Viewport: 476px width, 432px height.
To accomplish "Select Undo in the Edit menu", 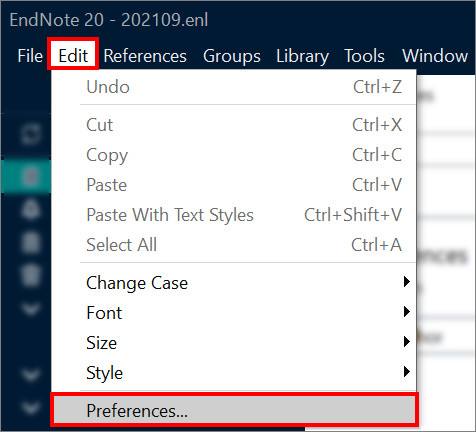I will [234, 87].
